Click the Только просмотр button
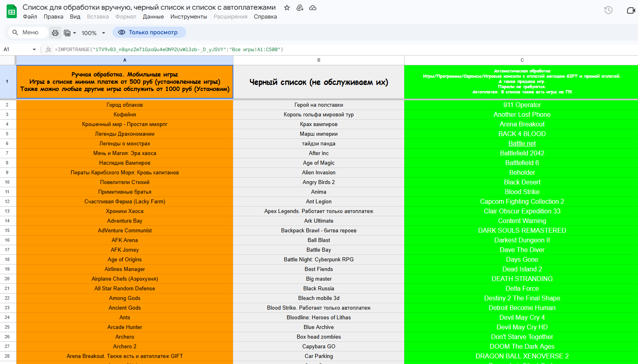Viewport: 638px width, 364px height. [149, 32]
